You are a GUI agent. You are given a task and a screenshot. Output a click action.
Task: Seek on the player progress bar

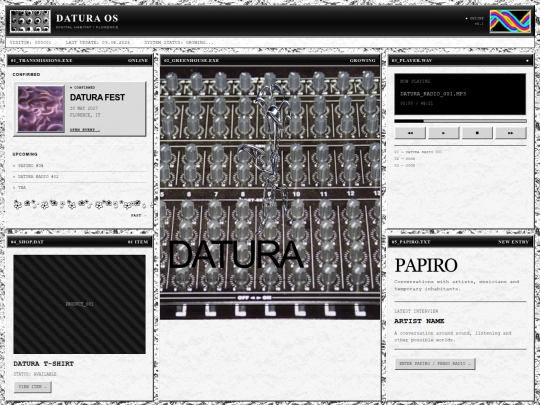(x=460, y=121)
